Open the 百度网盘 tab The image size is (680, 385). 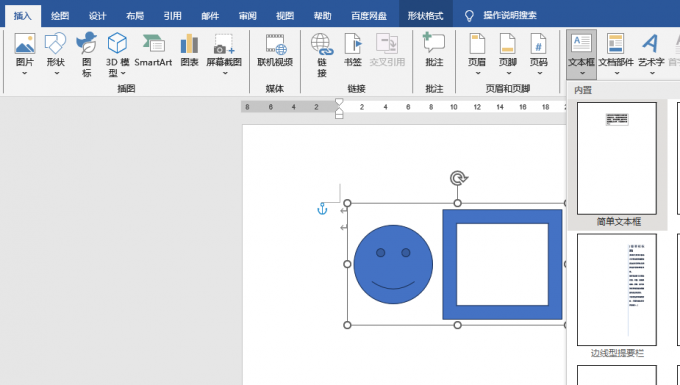tap(369, 16)
